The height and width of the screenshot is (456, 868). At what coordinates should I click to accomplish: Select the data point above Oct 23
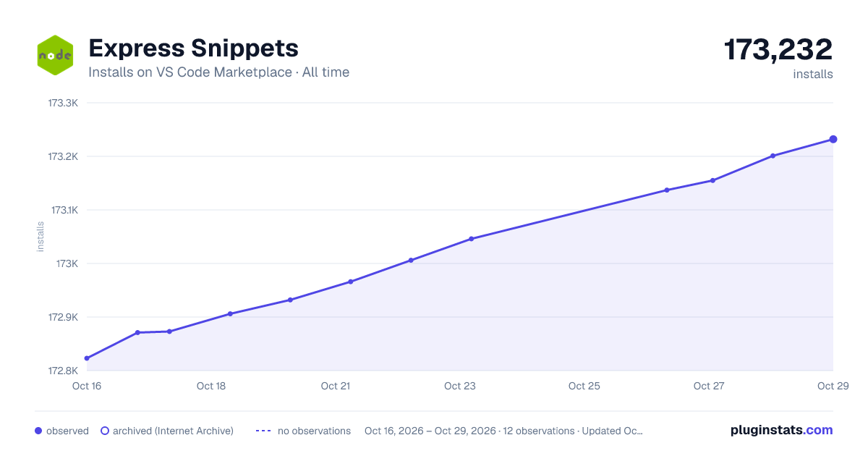(471, 238)
